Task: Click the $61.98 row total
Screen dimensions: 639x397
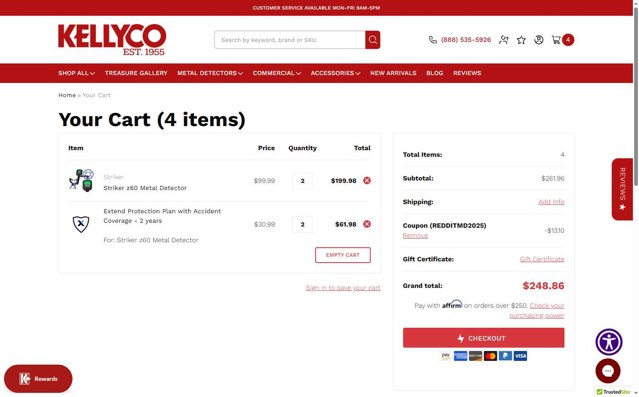Action: click(346, 224)
